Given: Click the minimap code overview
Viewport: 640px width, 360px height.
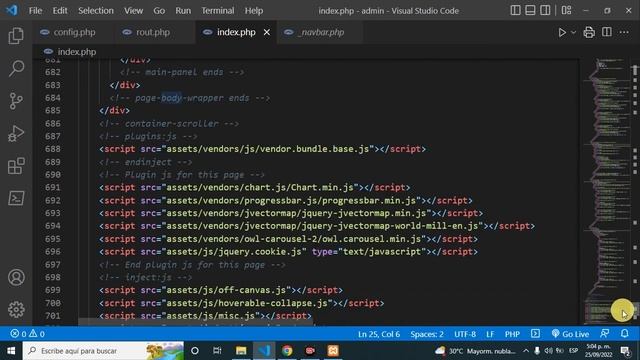Looking at the screenshot, I should pyautogui.click(x=607, y=192).
